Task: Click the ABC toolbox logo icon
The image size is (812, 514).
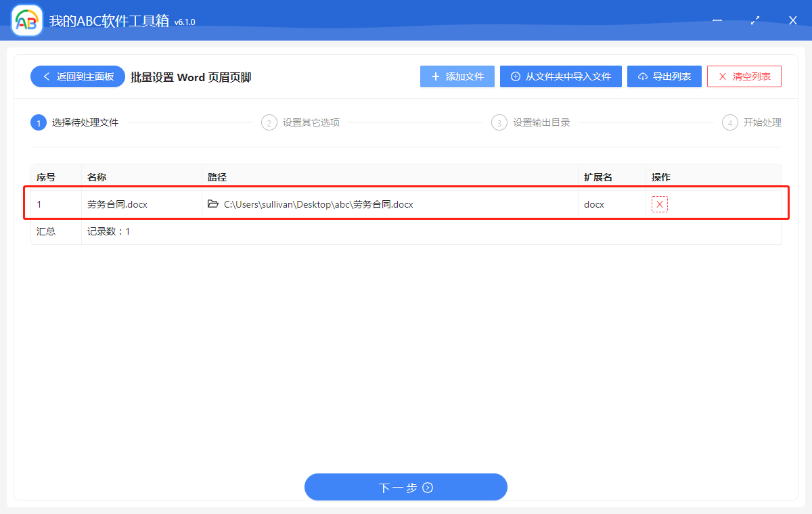Action: pyautogui.click(x=26, y=20)
